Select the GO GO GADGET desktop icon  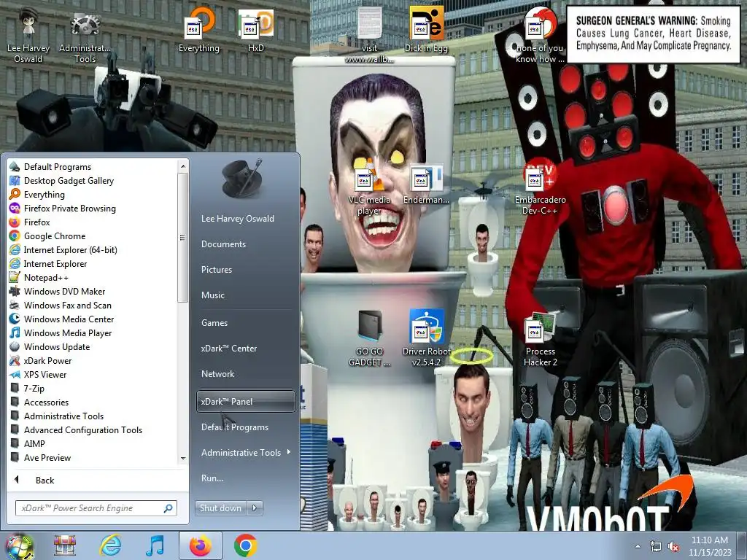[x=369, y=338]
